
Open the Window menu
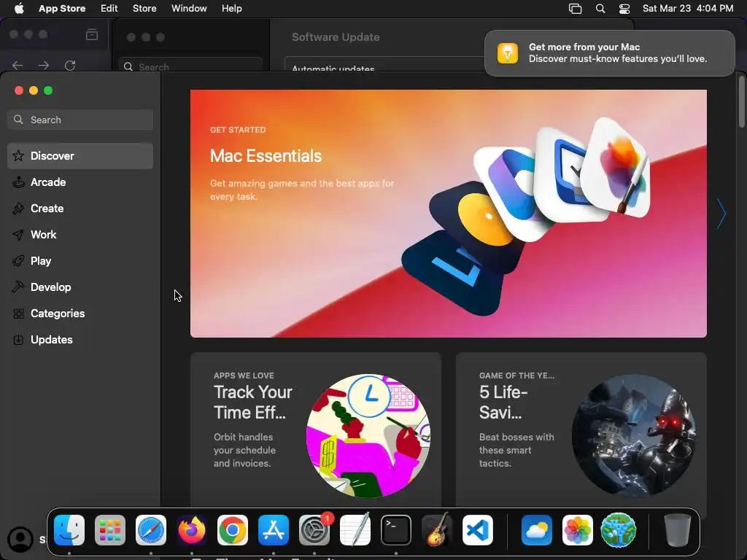tap(189, 9)
